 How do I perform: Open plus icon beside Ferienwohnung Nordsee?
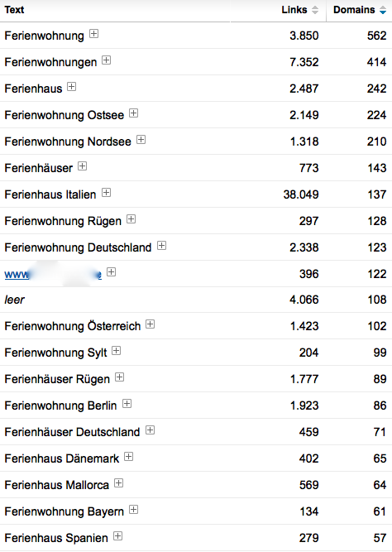[141, 140]
